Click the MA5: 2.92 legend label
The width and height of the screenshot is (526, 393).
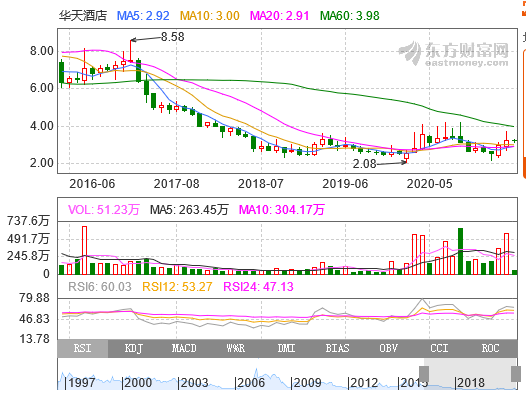click(143, 16)
